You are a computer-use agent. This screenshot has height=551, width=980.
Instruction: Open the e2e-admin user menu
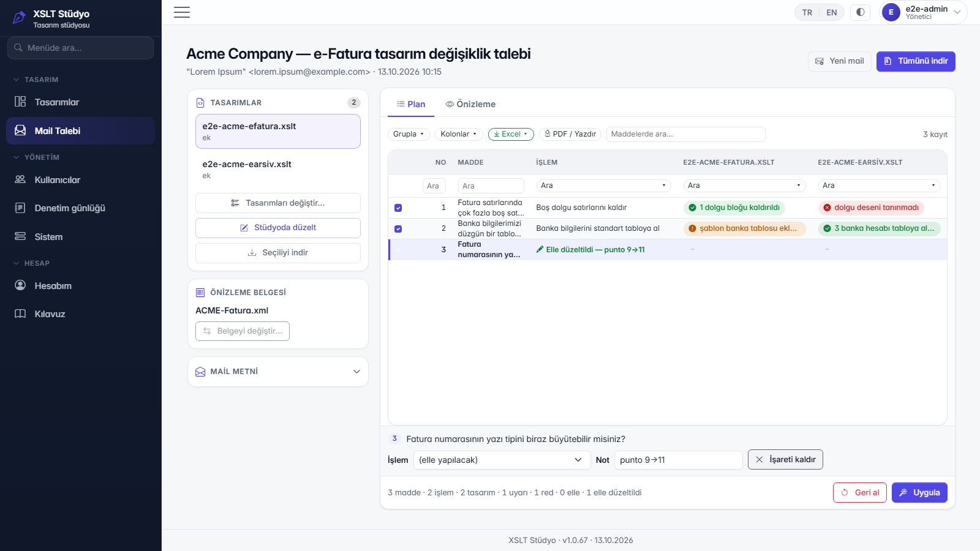924,12
